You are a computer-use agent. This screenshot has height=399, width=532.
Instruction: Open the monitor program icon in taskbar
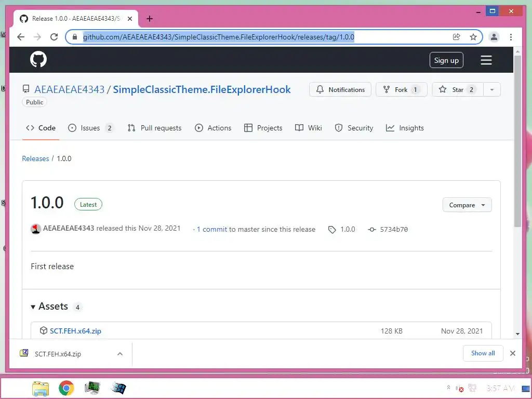click(x=92, y=388)
